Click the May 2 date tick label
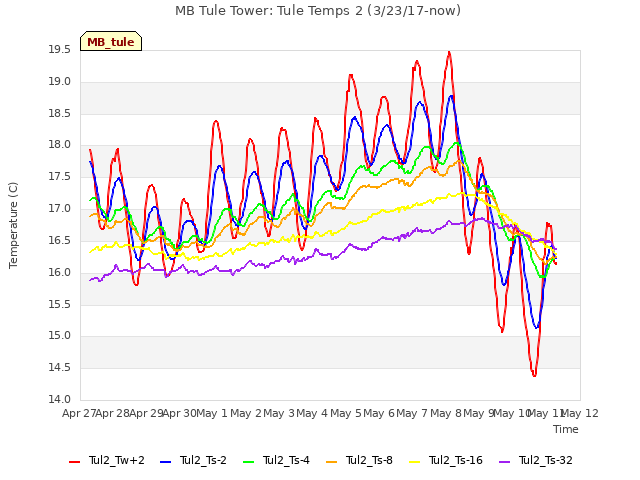This screenshot has height=480, width=640. click(246, 413)
